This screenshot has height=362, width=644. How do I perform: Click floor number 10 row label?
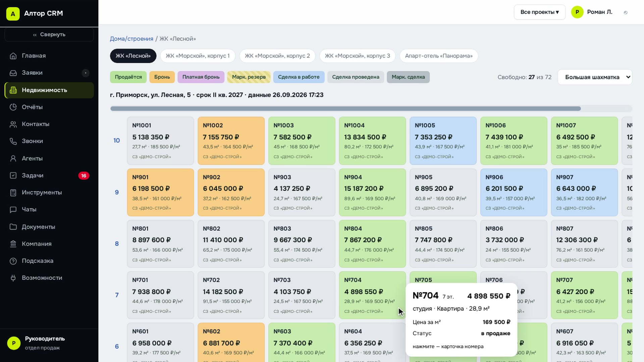[117, 141]
